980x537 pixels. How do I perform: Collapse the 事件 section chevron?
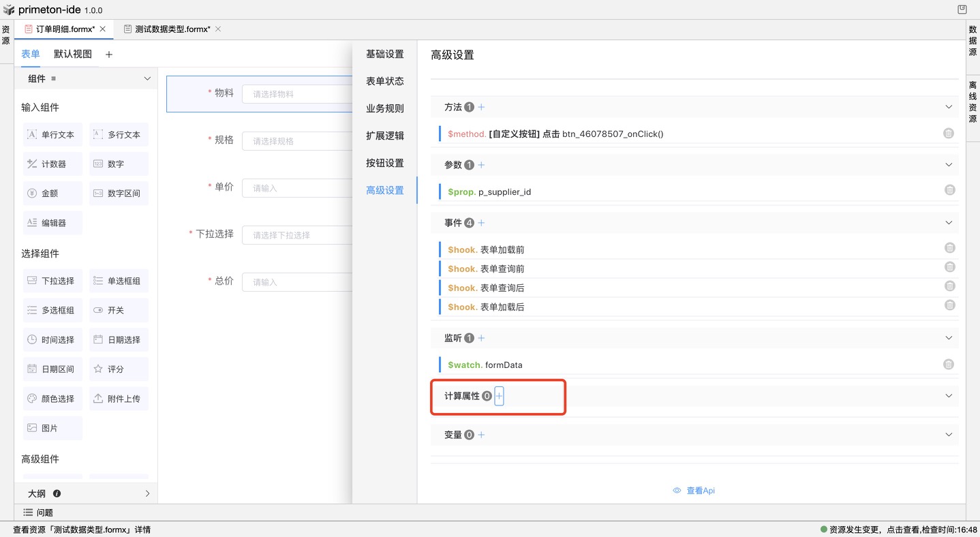pyautogui.click(x=949, y=223)
